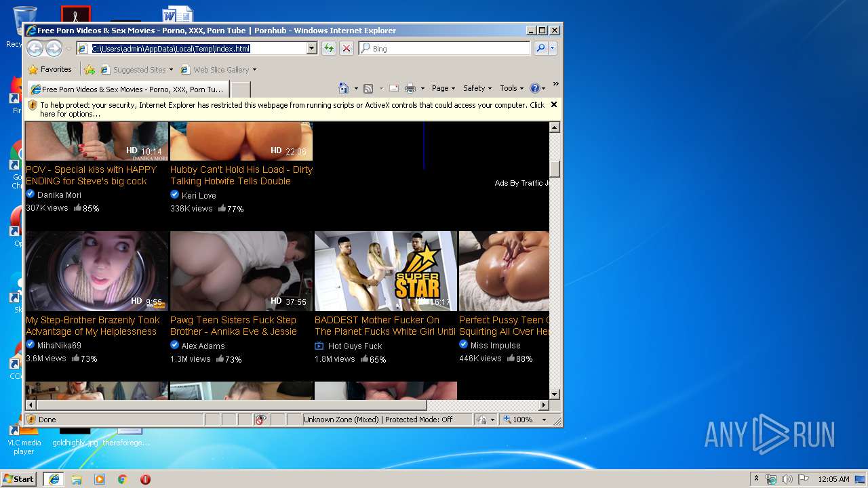The height and width of the screenshot is (488, 868).
Task: Click the 100% zoom level button
Action: (519, 420)
